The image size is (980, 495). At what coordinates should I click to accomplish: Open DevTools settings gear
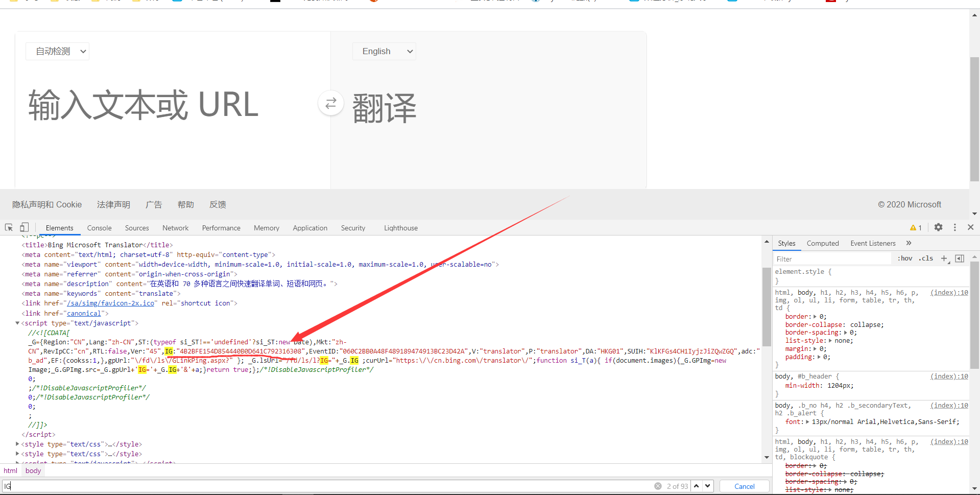pos(939,227)
